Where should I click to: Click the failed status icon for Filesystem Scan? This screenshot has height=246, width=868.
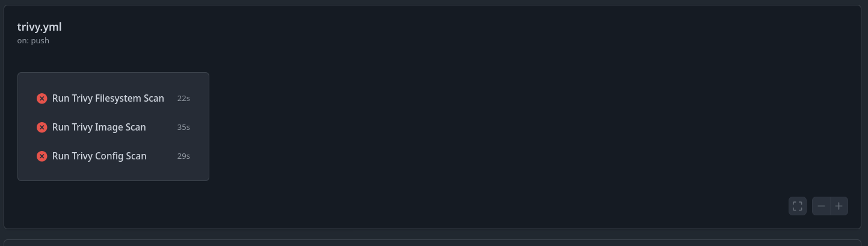(42, 99)
